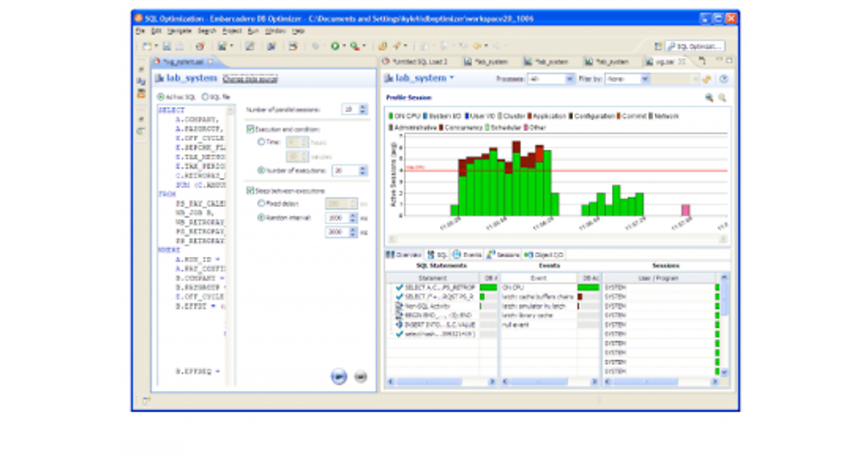Switch to the SQL tab in profile details
The width and height of the screenshot is (868, 456).
[x=438, y=255]
